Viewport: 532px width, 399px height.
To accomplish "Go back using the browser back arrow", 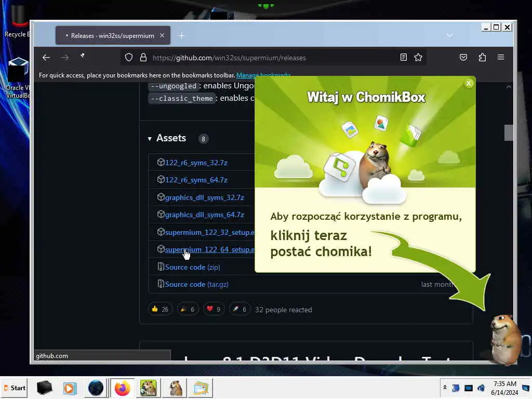I will point(46,57).
